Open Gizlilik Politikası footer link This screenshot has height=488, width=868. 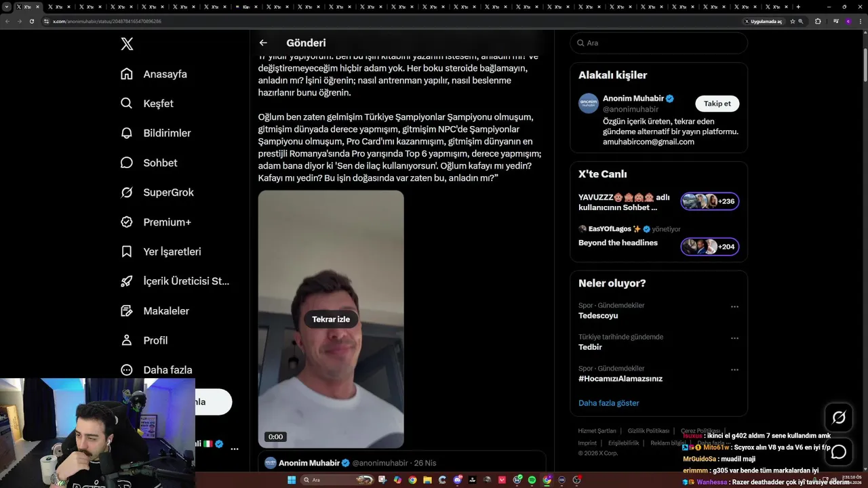[648, 431]
